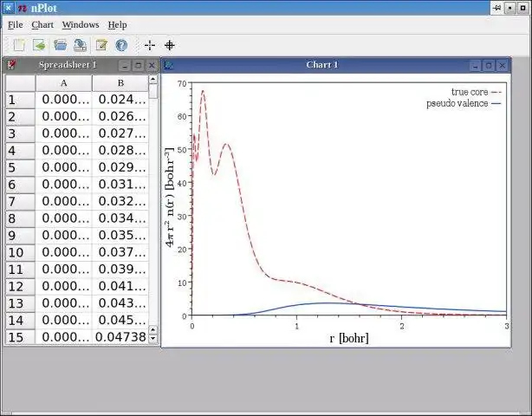Click the Spreadsheet 1 window icon

pyautogui.click(x=12, y=64)
